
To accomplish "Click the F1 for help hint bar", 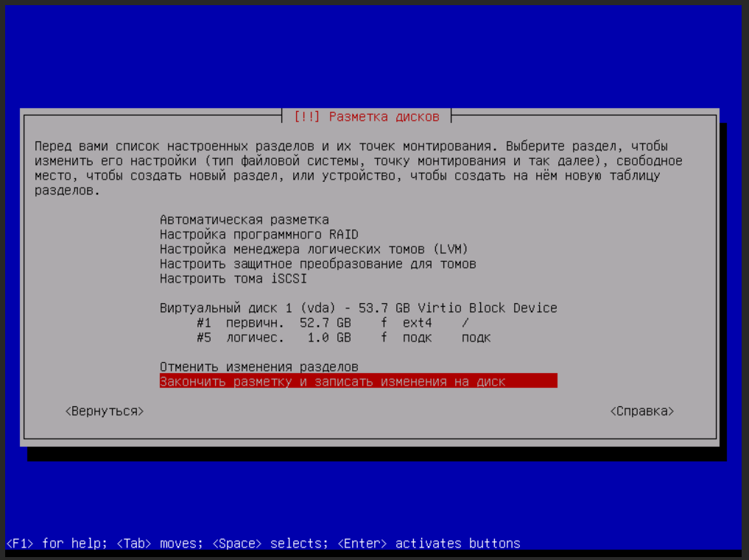I will pos(263,544).
